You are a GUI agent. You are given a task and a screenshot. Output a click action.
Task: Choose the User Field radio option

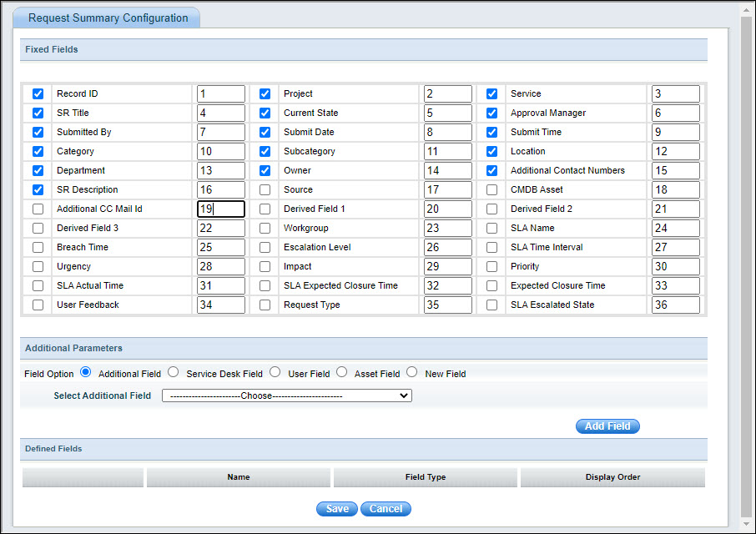[x=275, y=372]
